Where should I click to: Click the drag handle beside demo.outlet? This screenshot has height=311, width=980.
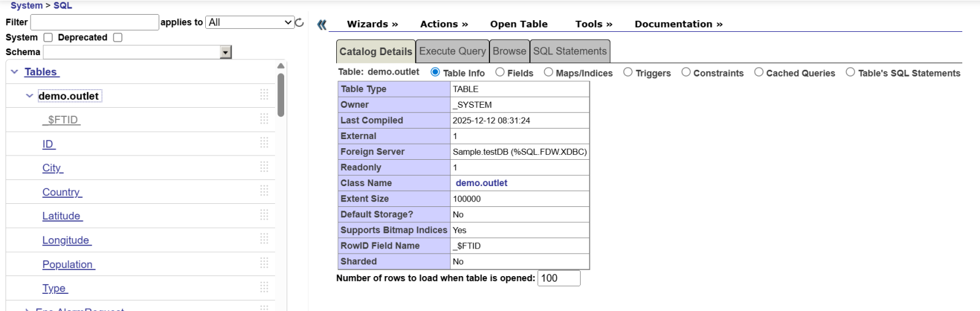(264, 94)
